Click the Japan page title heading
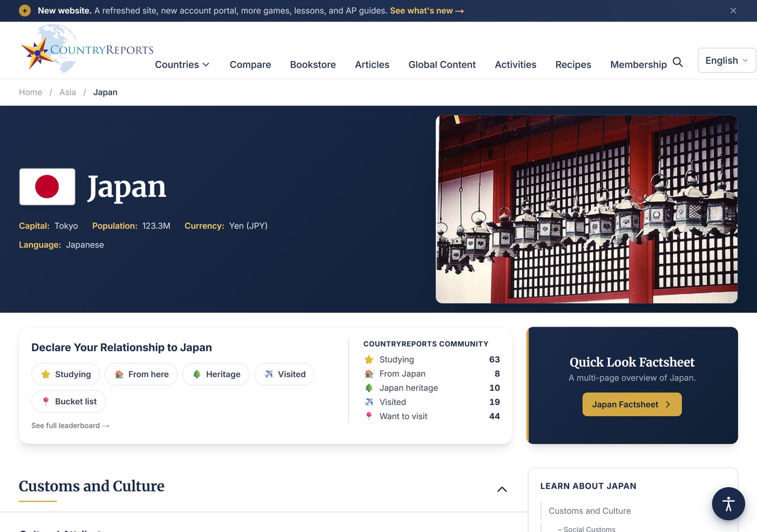This screenshot has height=532, width=757. tap(127, 187)
